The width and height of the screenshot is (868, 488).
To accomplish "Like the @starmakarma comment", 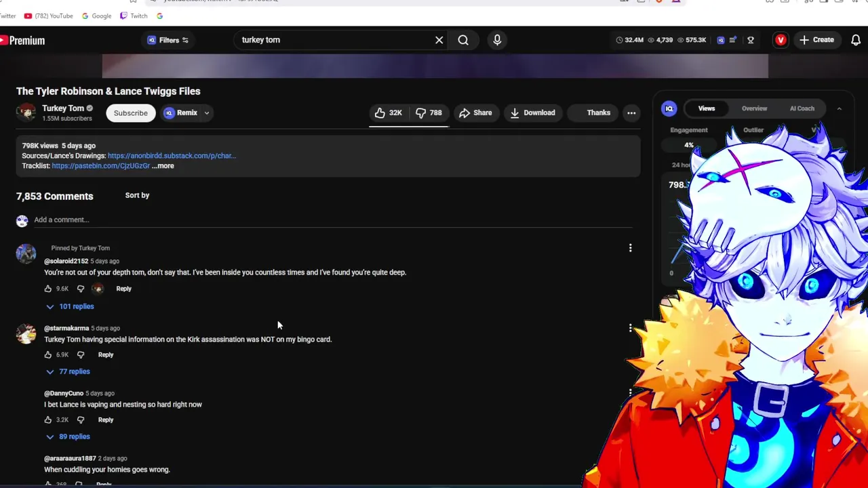I will [48, 354].
